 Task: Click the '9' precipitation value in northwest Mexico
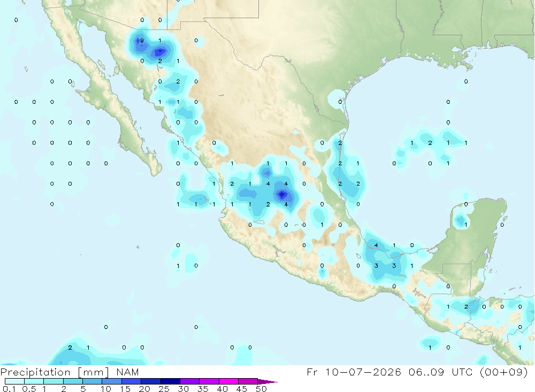142,41
